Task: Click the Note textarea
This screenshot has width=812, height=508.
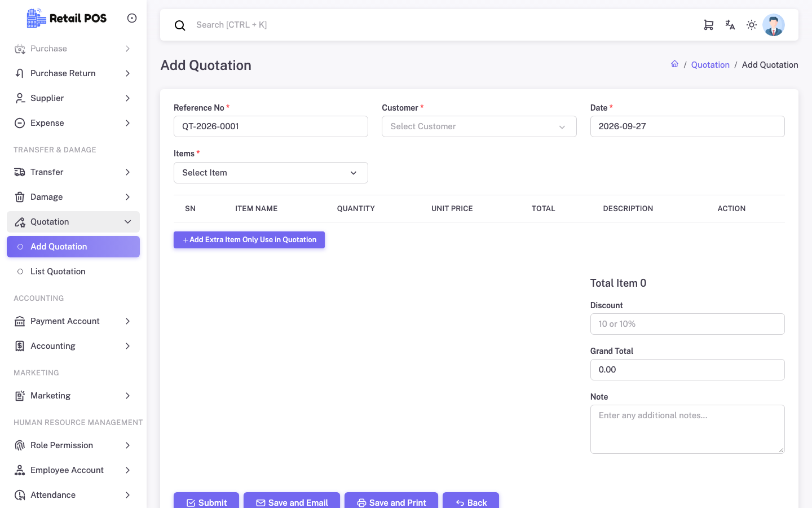Action: (687, 429)
